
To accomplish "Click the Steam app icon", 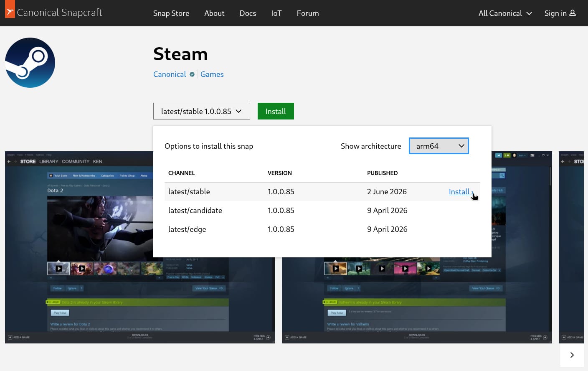I will [30, 63].
